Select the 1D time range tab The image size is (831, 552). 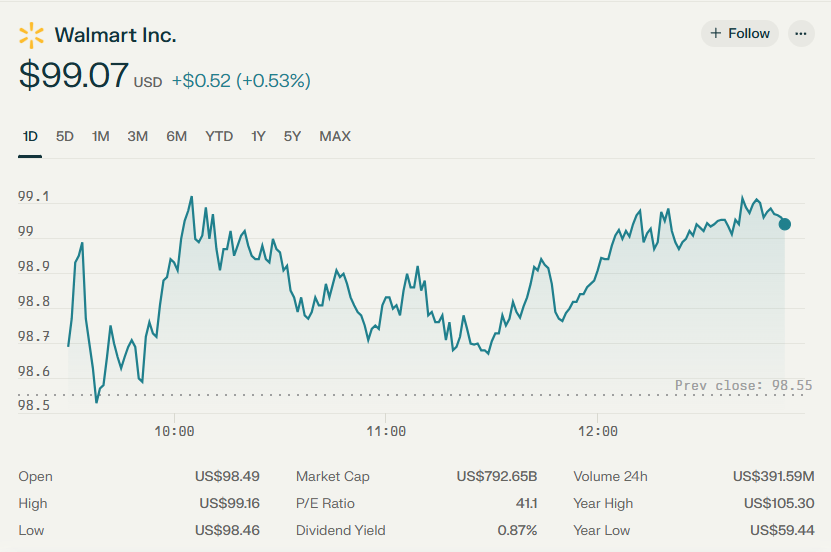pyautogui.click(x=30, y=137)
